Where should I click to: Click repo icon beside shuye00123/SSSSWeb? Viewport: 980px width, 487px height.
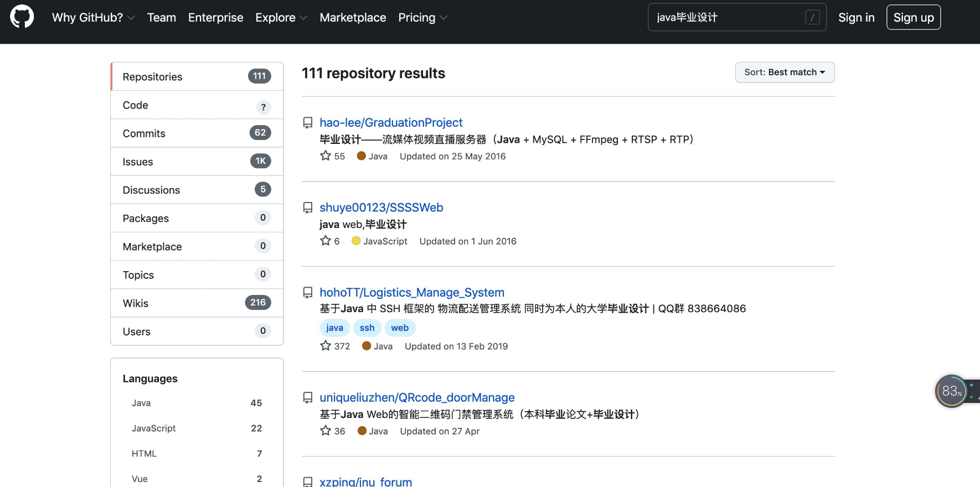click(x=308, y=208)
